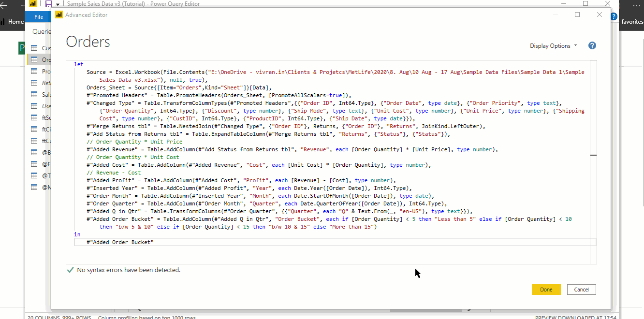The image size is (644, 319).
Task: Select the table icon beside the "Pro" query
Action: point(34,72)
